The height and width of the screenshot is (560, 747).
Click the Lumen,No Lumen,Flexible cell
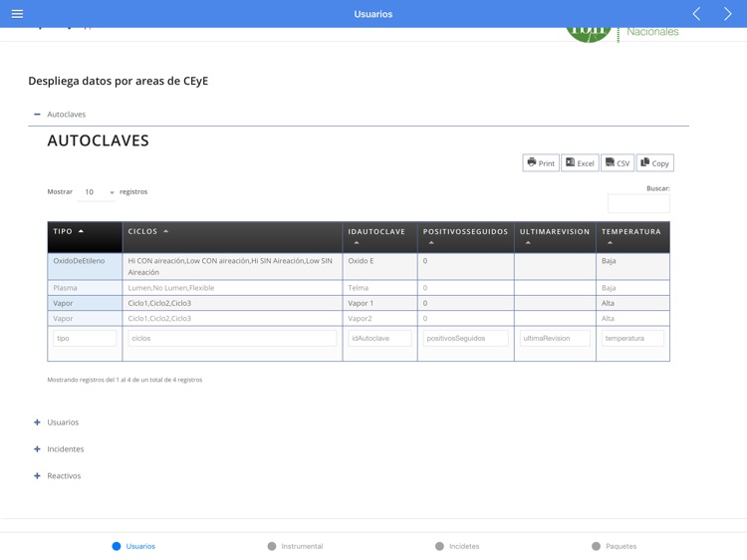232,288
